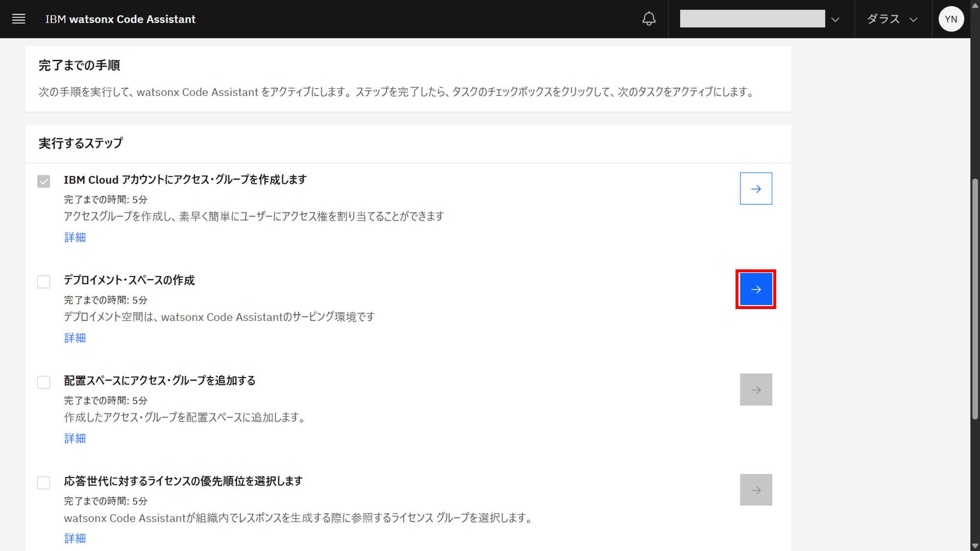Toggle checked IBM Cloud access group checkbox
The width and height of the screenshot is (980, 551).
tap(44, 182)
